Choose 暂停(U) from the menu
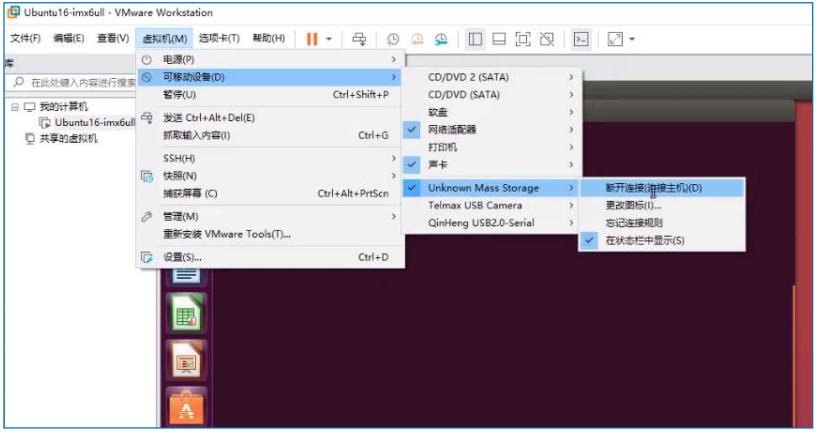819x434 pixels. click(271, 95)
